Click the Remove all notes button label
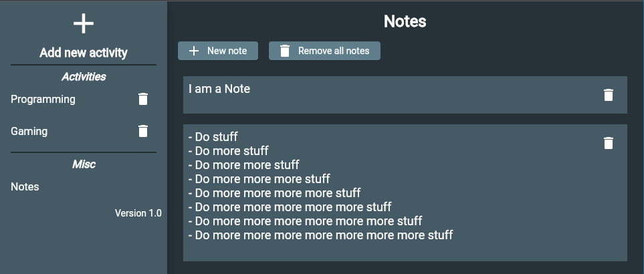This screenshot has height=274, width=644. click(x=334, y=51)
